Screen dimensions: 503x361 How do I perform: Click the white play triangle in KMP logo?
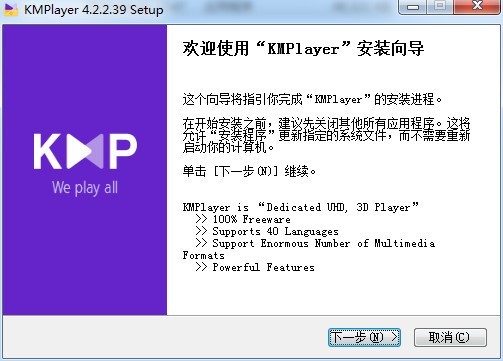click(78, 151)
